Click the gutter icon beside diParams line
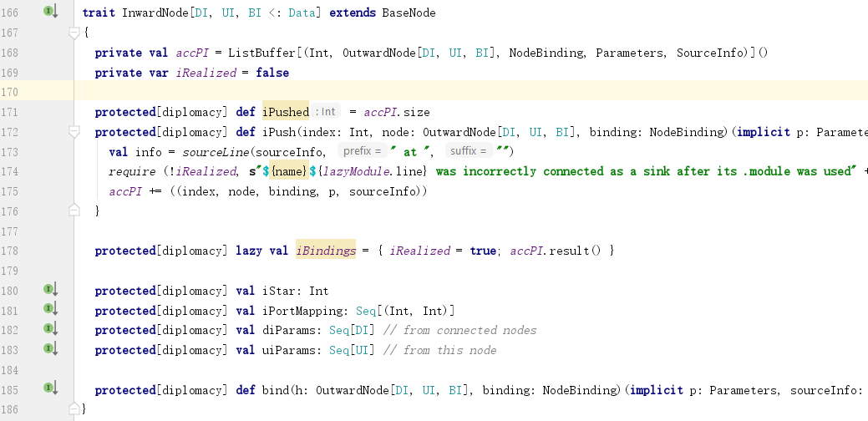The height and width of the screenshot is (421, 868). click(51, 328)
